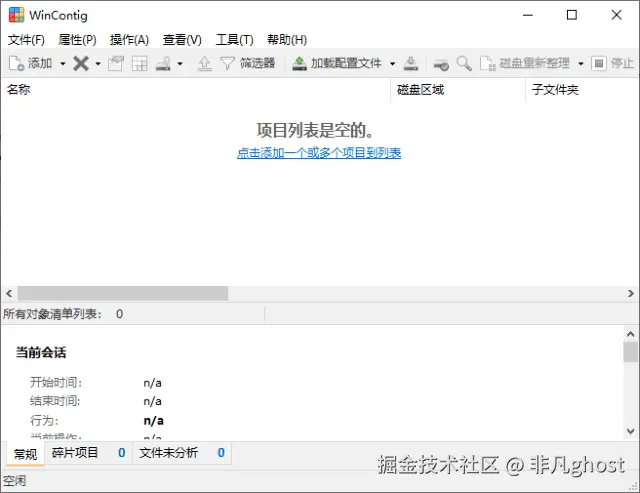Open the 工具(T) menu
The image size is (640, 493).
coord(234,40)
